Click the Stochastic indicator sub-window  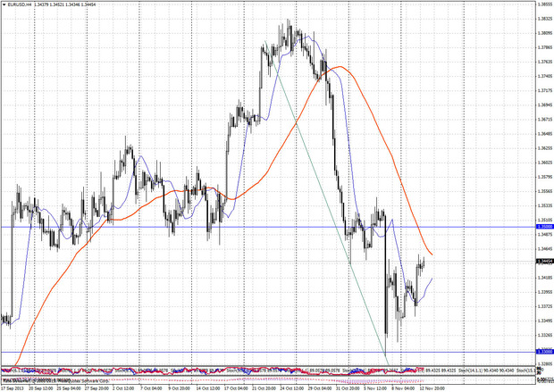pyautogui.click(x=269, y=371)
